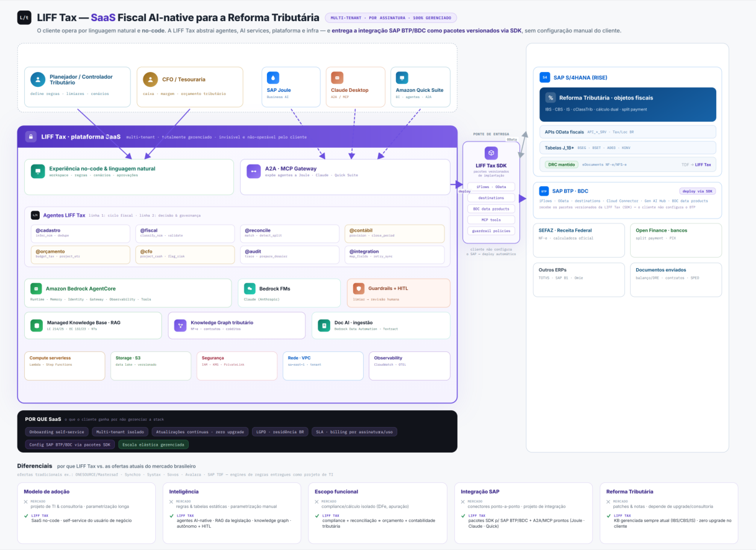Click the Amazon Bedrock AgentCore icon

[37, 289]
